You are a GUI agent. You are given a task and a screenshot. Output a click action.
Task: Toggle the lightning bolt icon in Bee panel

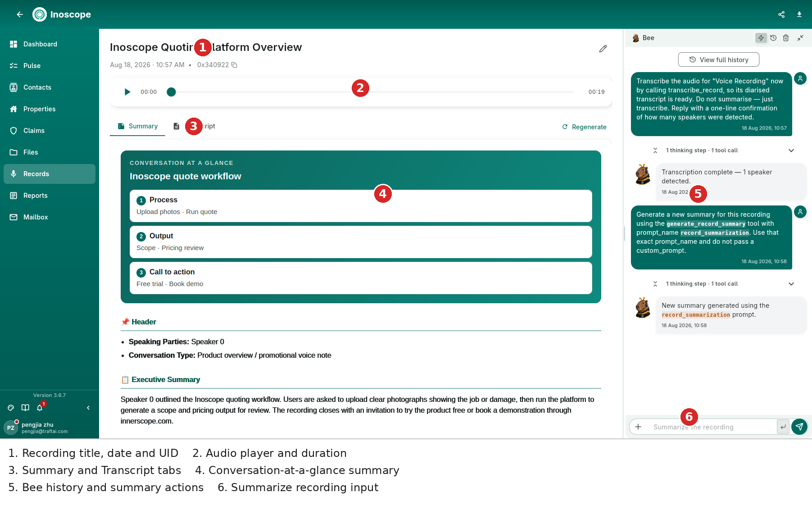coord(761,38)
